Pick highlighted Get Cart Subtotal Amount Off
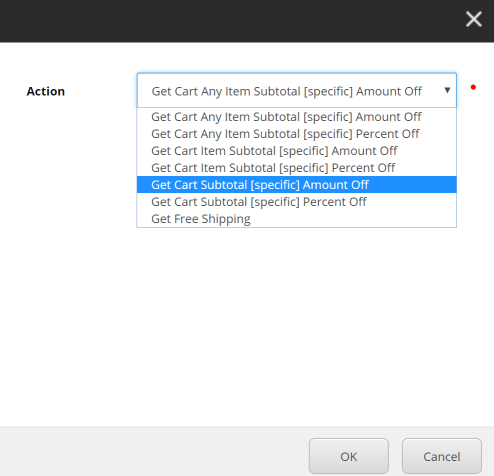This screenshot has height=476, width=494. pyautogui.click(x=296, y=185)
